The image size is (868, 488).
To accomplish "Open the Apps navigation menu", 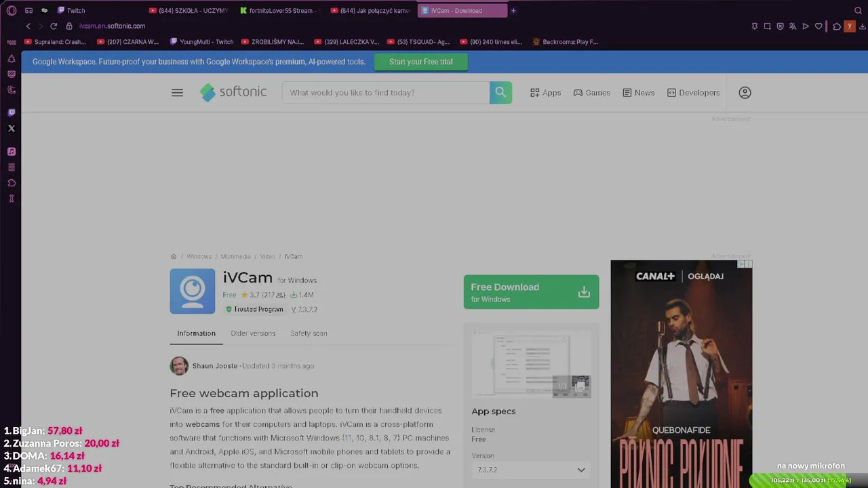I will tap(546, 93).
